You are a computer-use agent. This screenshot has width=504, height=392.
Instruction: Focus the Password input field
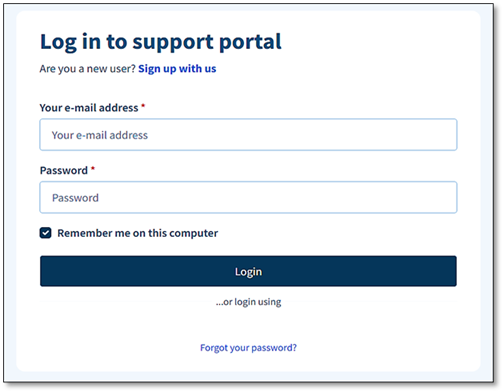248,197
